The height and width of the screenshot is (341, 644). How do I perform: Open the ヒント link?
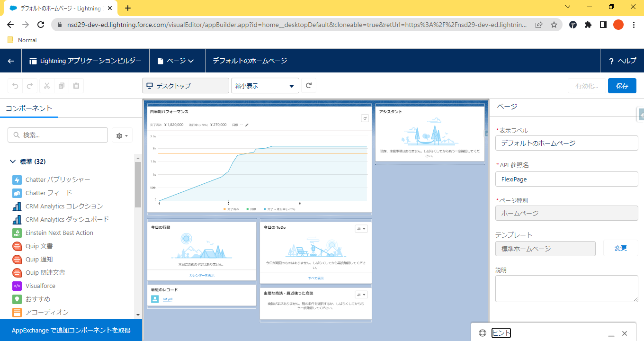click(501, 333)
